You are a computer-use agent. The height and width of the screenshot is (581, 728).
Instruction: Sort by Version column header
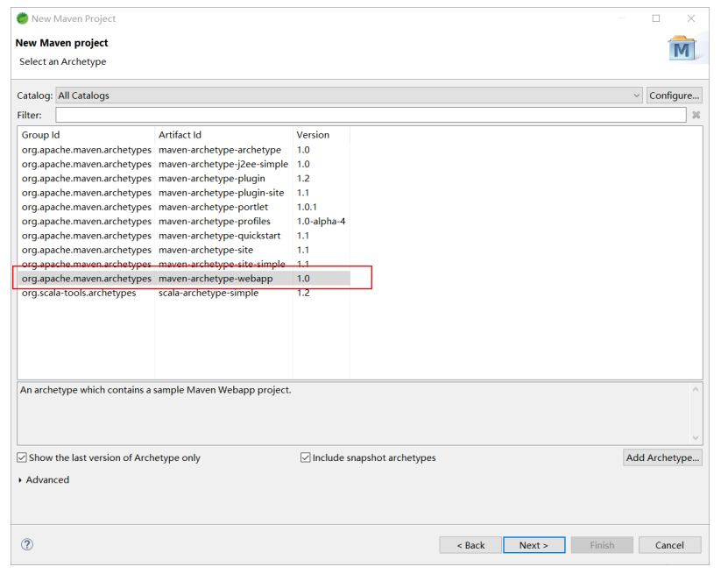click(x=322, y=135)
